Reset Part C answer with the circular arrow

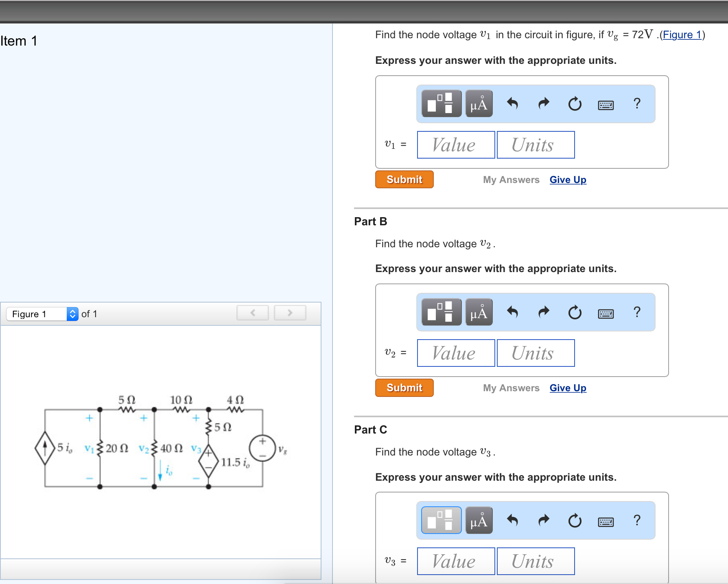click(575, 520)
